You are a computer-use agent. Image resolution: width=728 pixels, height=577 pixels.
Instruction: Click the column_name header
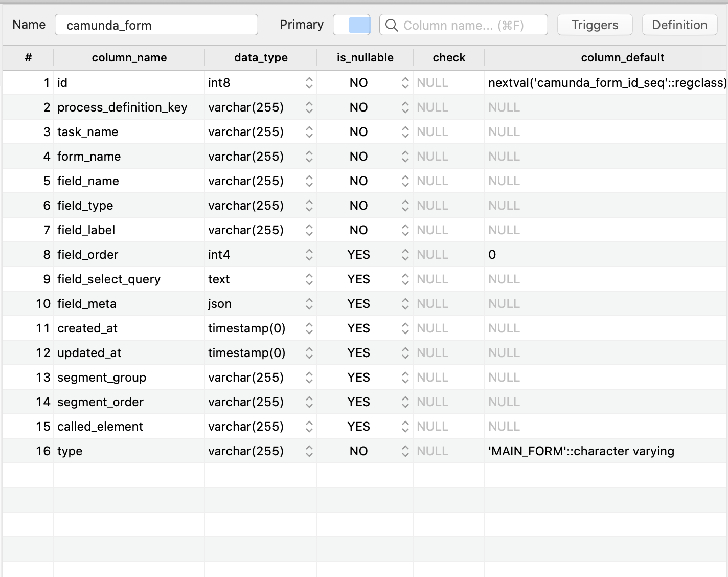[128, 57]
